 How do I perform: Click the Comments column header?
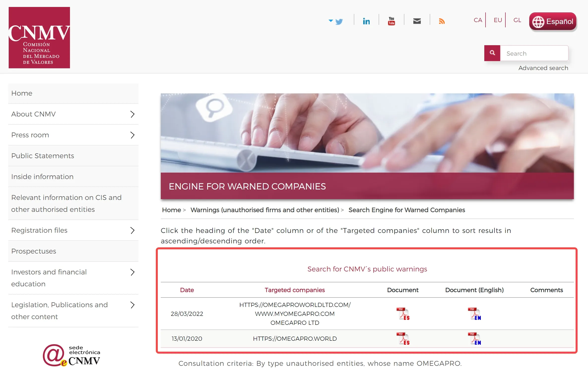click(547, 290)
